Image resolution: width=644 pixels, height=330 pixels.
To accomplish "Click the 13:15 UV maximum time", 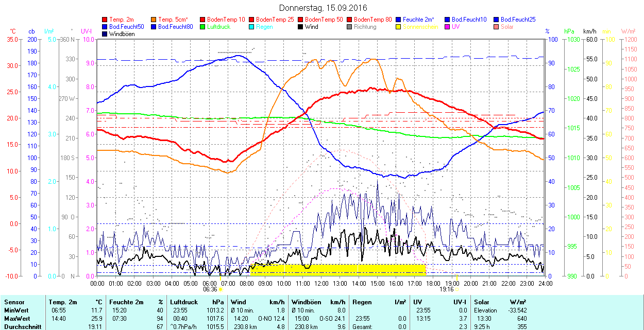I will 424,319.
